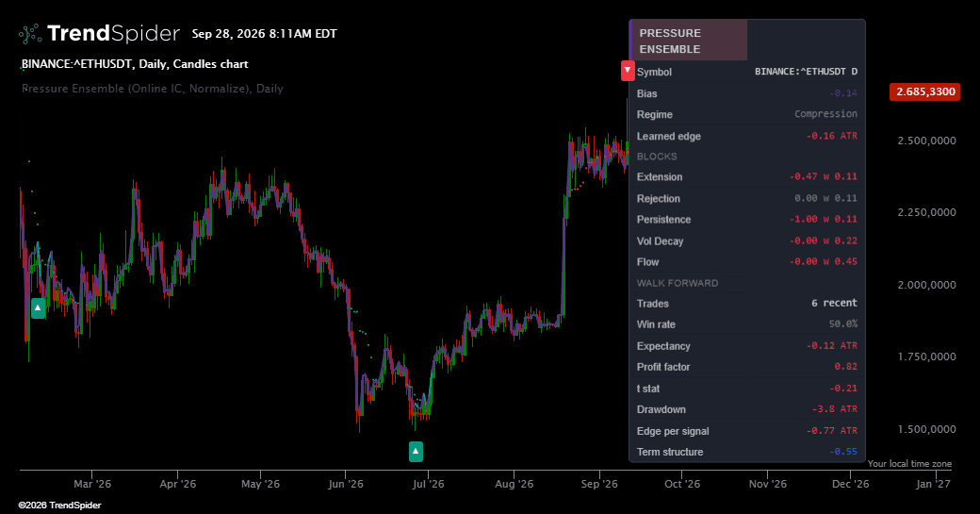Click the Sep 28, 2026 8:11AM EDT timestamp
The image size is (980, 514).
click(x=265, y=34)
